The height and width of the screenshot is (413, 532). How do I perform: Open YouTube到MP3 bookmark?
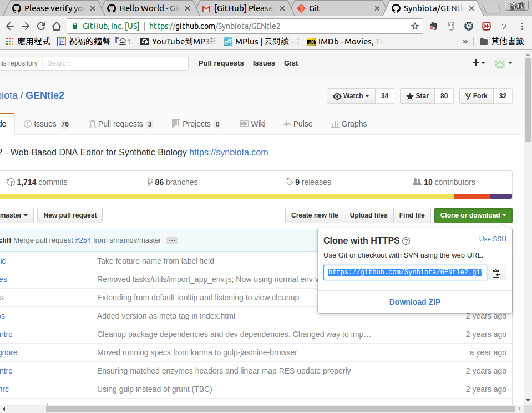tap(178, 42)
